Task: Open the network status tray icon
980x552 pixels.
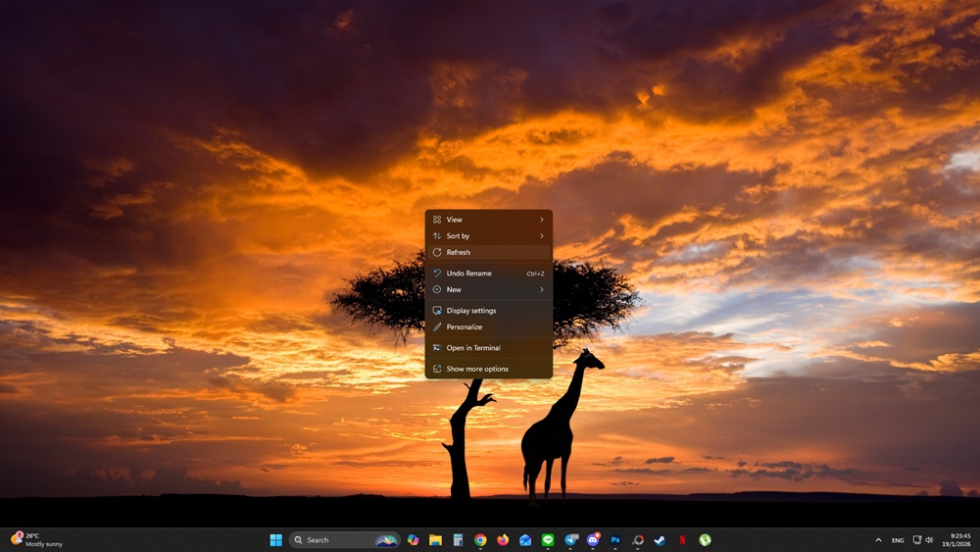Action: (917, 540)
